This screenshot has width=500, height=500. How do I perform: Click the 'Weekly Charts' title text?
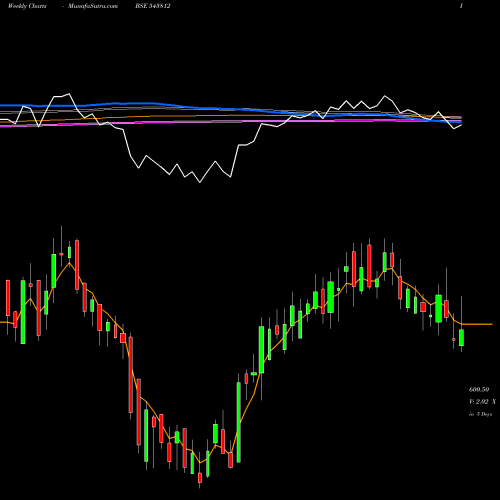tap(27, 6)
